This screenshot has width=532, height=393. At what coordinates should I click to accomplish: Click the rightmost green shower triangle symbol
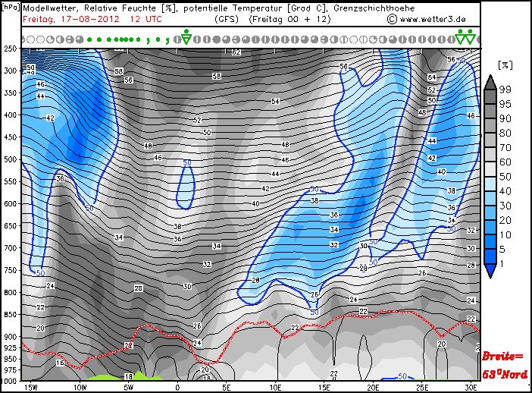[x=471, y=35]
